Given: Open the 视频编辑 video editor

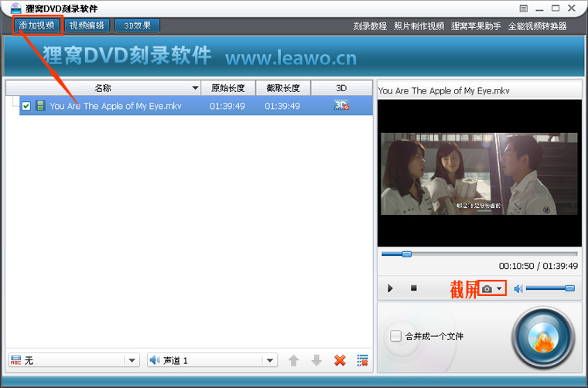Looking at the screenshot, I should pyautogui.click(x=87, y=26).
